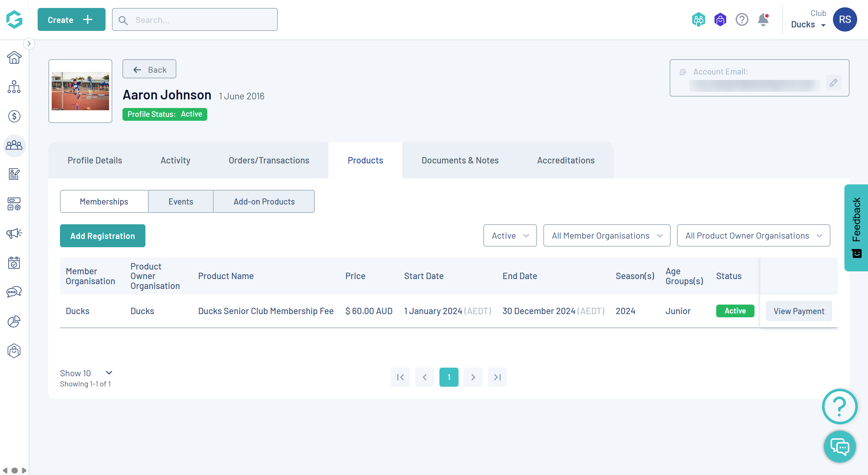This screenshot has height=475, width=868.
Task: Click the notifications bell icon
Action: (763, 19)
